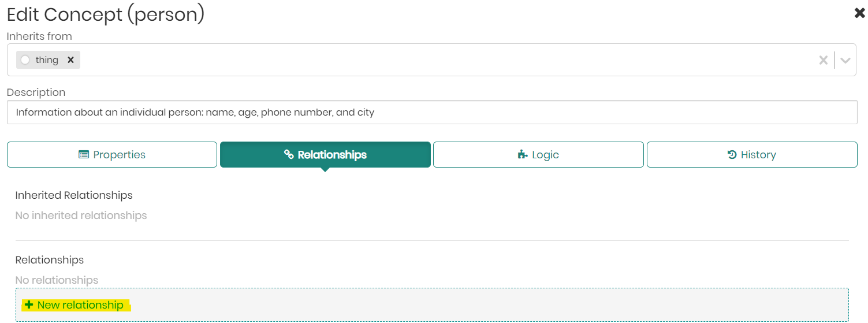Click the History clock-arrow icon

click(732, 155)
